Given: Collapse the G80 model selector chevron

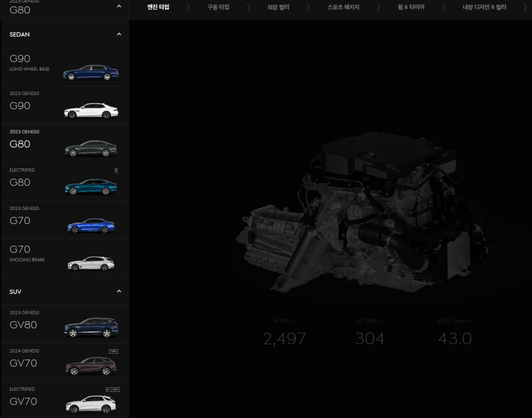Looking at the screenshot, I should (x=119, y=6).
